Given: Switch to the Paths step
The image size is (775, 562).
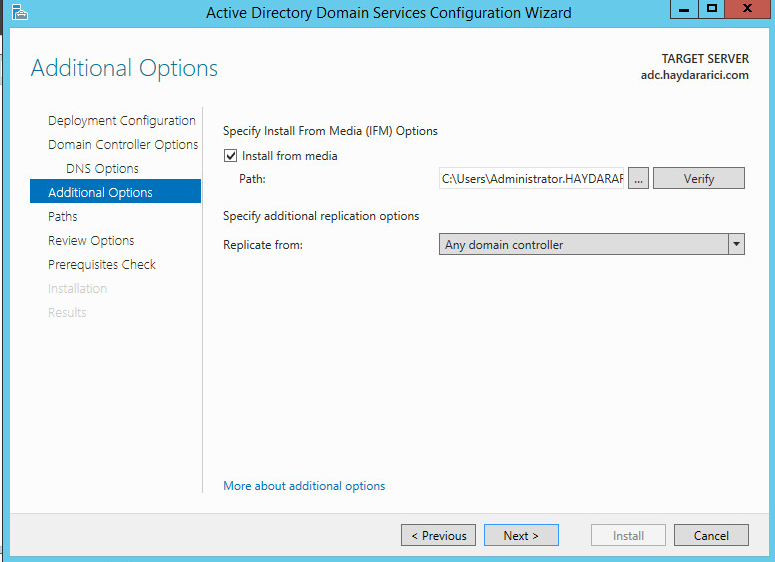Looking at the screenshot, I should [x=63, y=216].
